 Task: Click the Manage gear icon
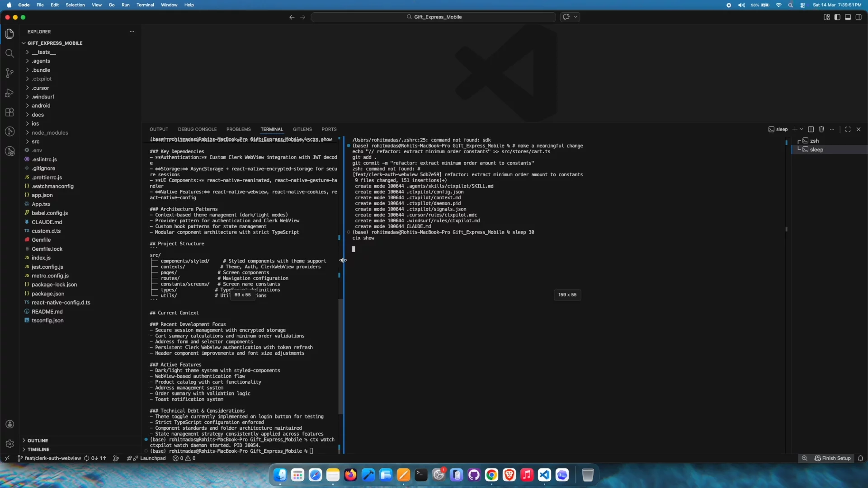pyautogui.click(x=9, y=444)
